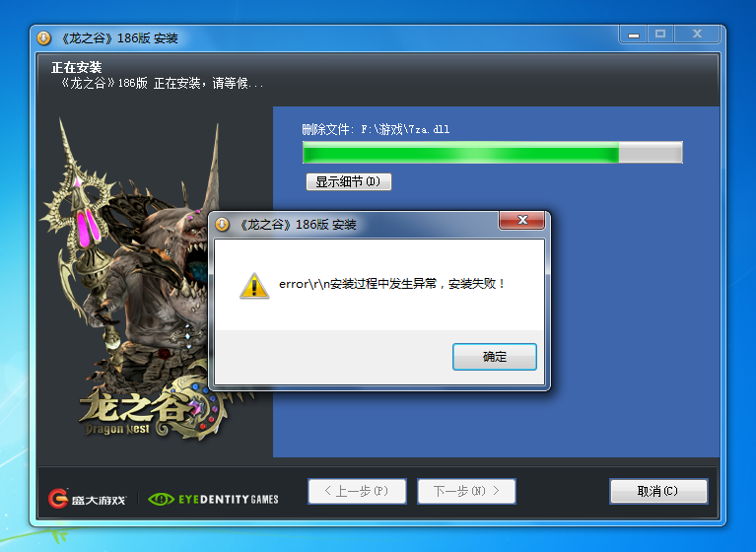Cancel the installation using 取消(C)
The height and width of the screenshot is (552, 756).
(657, 491)
